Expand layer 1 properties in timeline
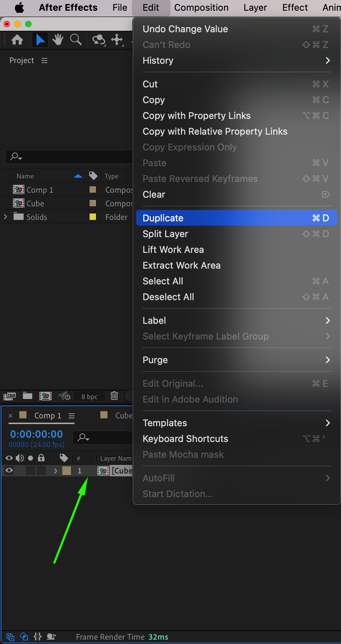Viewport: 341px width, 644px height. coord(56,471)
